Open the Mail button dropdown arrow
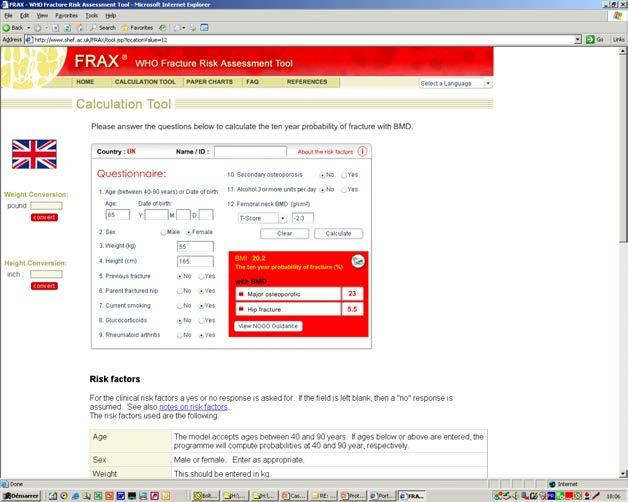Viewport: 628px width, 502px height. (184, 28)
